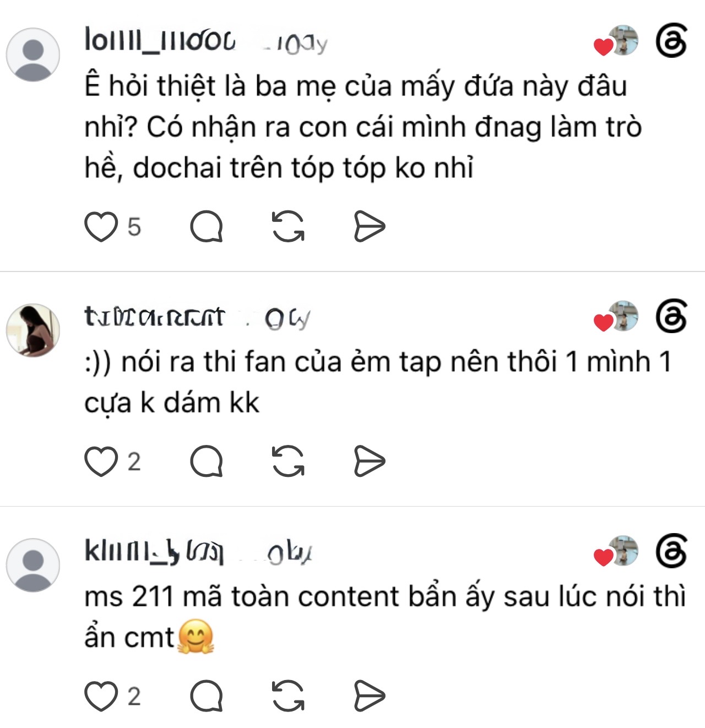Reply to the comment mentioning 'tóp tóp'
The width and height of the screenshot is (705, 728).
click(207, 226)
